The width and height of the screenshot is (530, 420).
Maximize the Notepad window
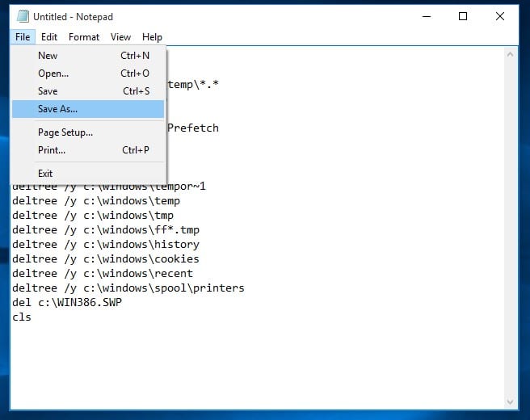tap(463, 16)
